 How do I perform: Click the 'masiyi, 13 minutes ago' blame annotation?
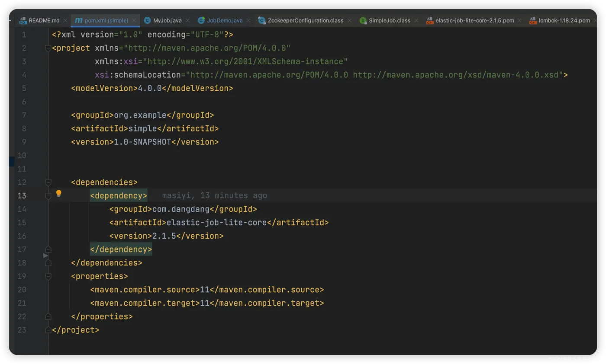(215, 196)
